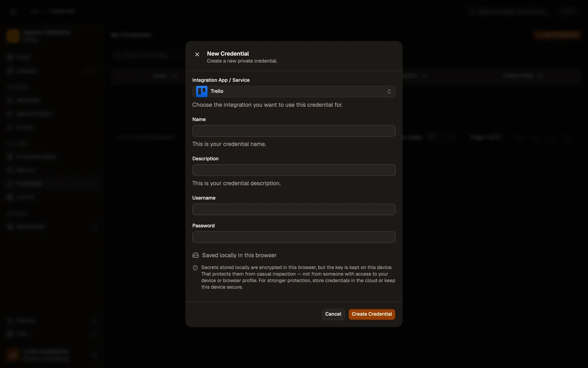
Task: Close the New Credential dialog
Action: pyautogui.click(x=197, y=54)
